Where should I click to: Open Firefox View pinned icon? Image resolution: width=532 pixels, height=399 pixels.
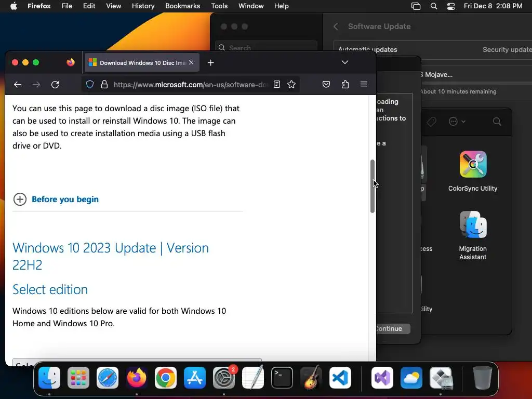point(71,62)
